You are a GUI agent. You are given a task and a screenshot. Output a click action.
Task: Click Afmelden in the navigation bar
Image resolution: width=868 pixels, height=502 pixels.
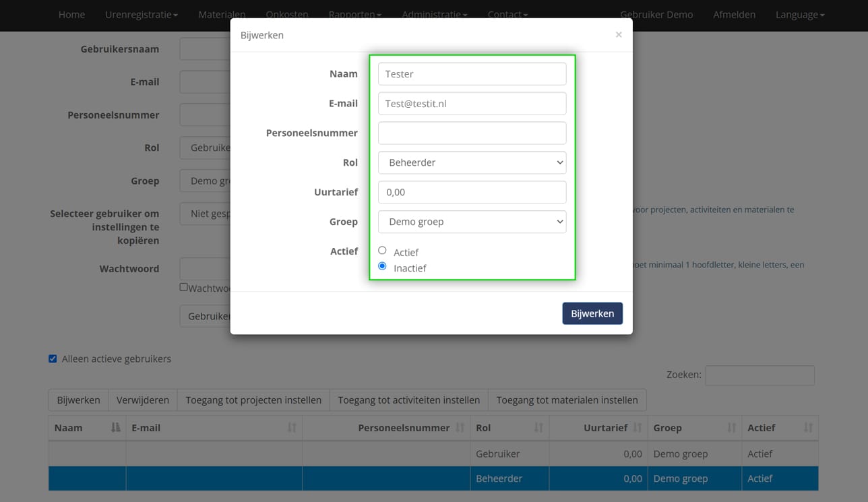pos(734,15)
